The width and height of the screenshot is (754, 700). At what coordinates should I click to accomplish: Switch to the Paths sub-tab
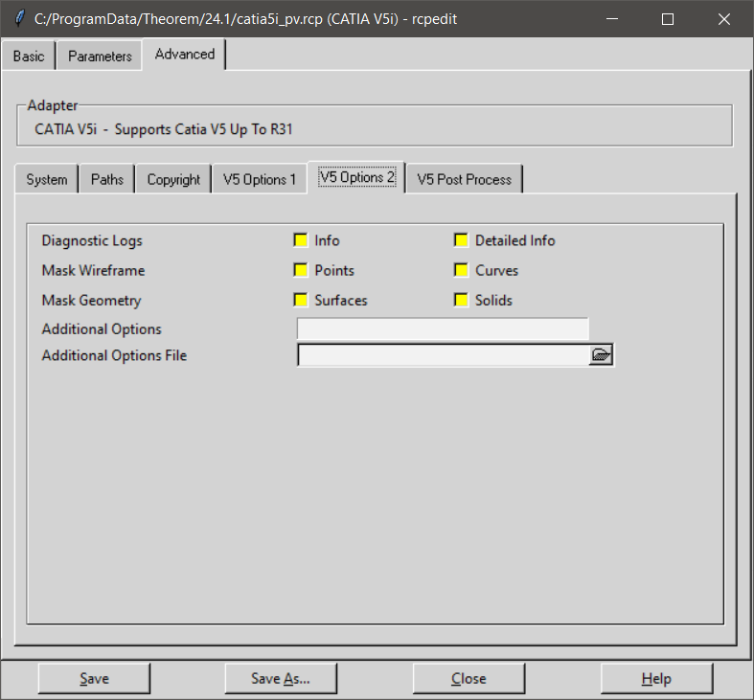[106, 179]
